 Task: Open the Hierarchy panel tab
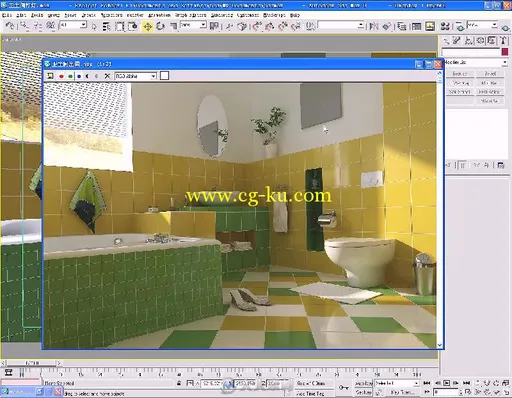[x=469, y=41]
